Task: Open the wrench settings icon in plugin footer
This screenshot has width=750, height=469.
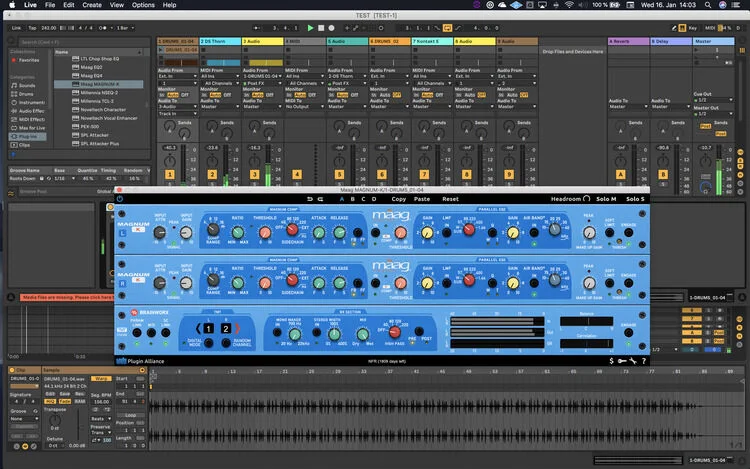Action: pyautogui.click(x=633, y=361)
